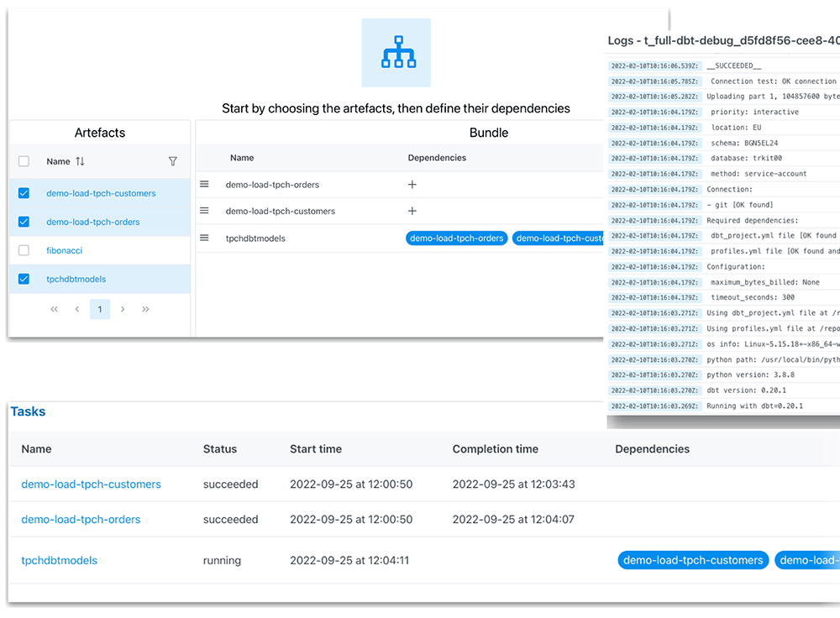Click the hierarchy bundle diagram icon
Viewport: 840px width, 618px height.
pos(396,53)
